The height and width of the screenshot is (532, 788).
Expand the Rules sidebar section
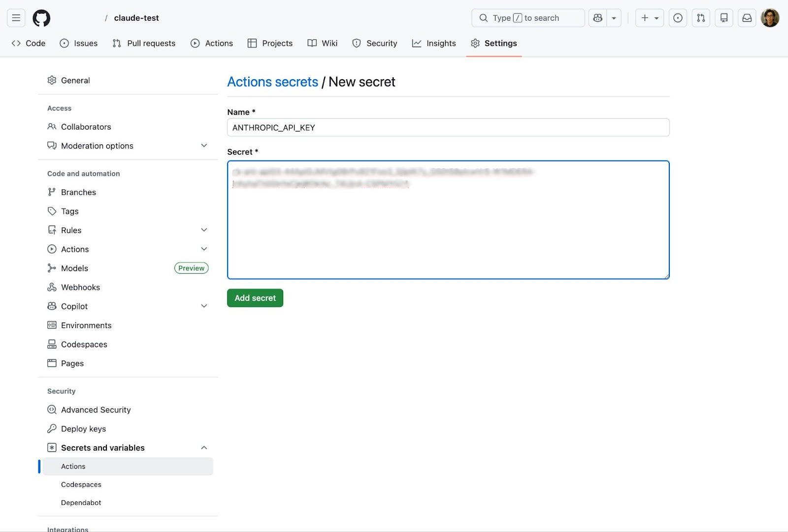[204, 230]
